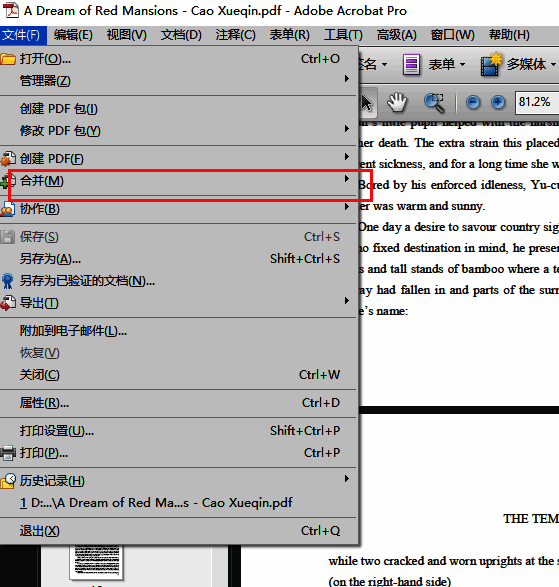Select 另存为已验证的文档(N)... entry
Screen dimensions: 559x587
[178, 281]
